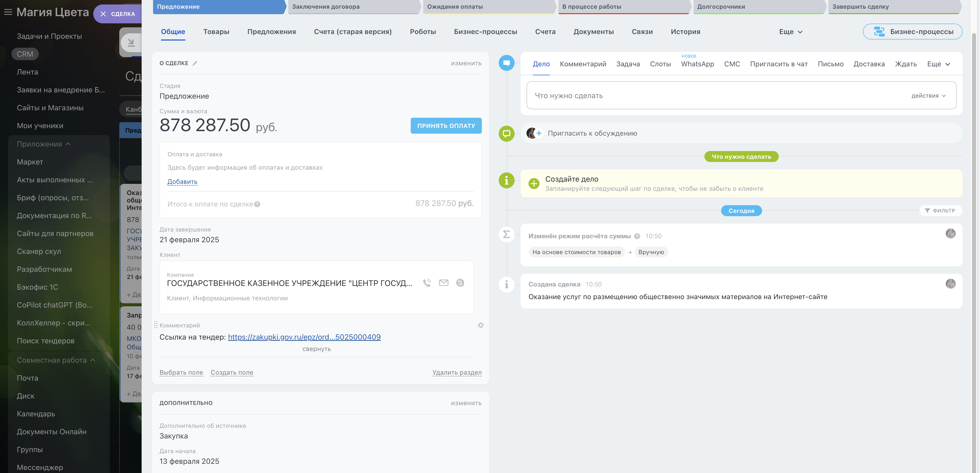Viewport: 980px width, 473px height.
Task: Open gear settings for Комментарий field
Action: [481, 325]
